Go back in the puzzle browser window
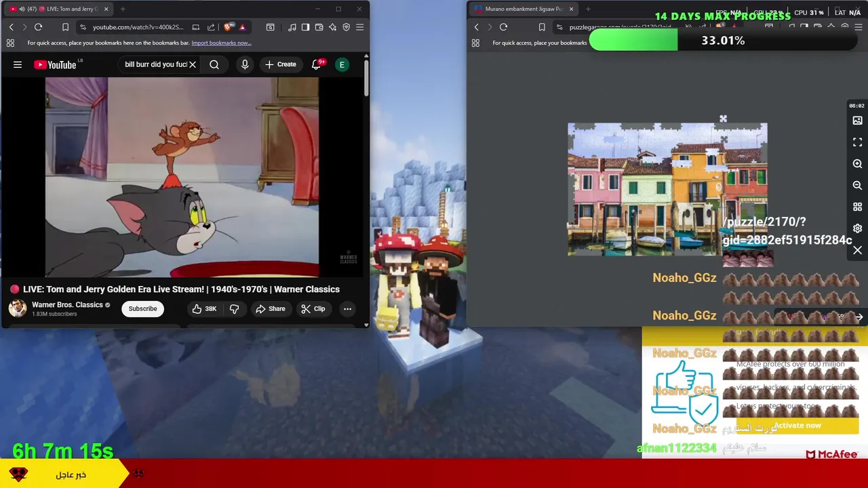The height and width of the screenshot is (488, 868). pos(476,27)
